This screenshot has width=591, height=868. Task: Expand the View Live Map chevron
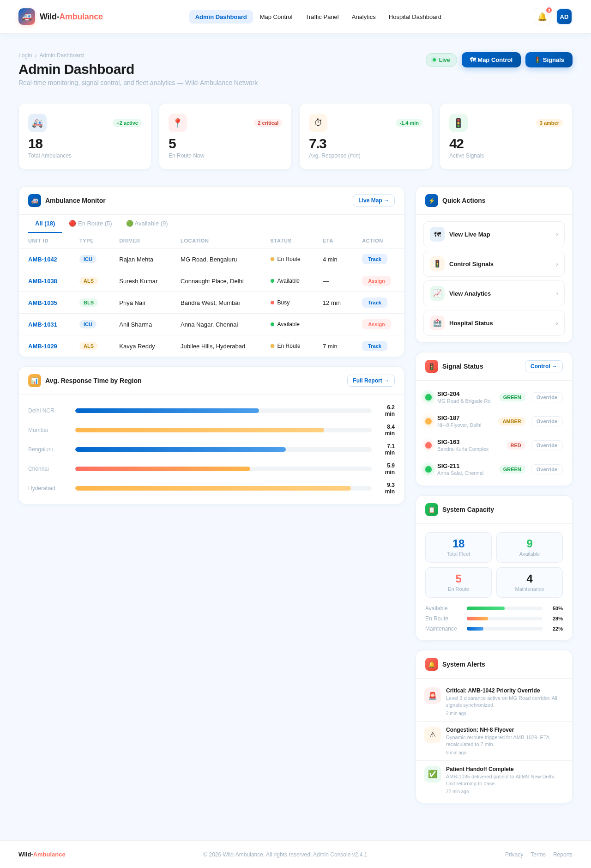tap(557, 235)
